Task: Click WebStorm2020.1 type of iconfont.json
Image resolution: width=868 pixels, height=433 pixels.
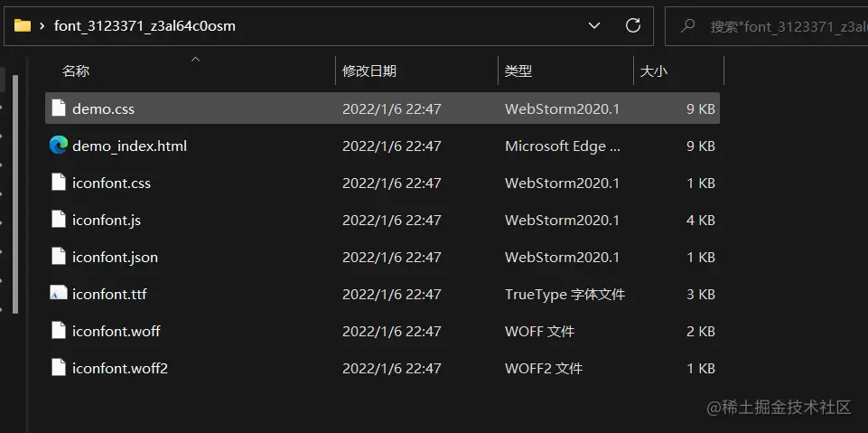Action: (x=562, y=258)
